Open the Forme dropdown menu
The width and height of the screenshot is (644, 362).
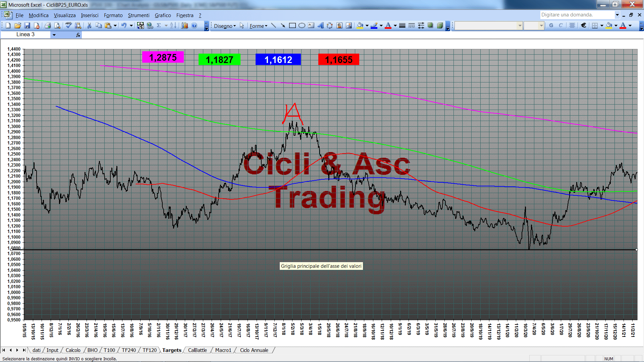pos(258,26)
